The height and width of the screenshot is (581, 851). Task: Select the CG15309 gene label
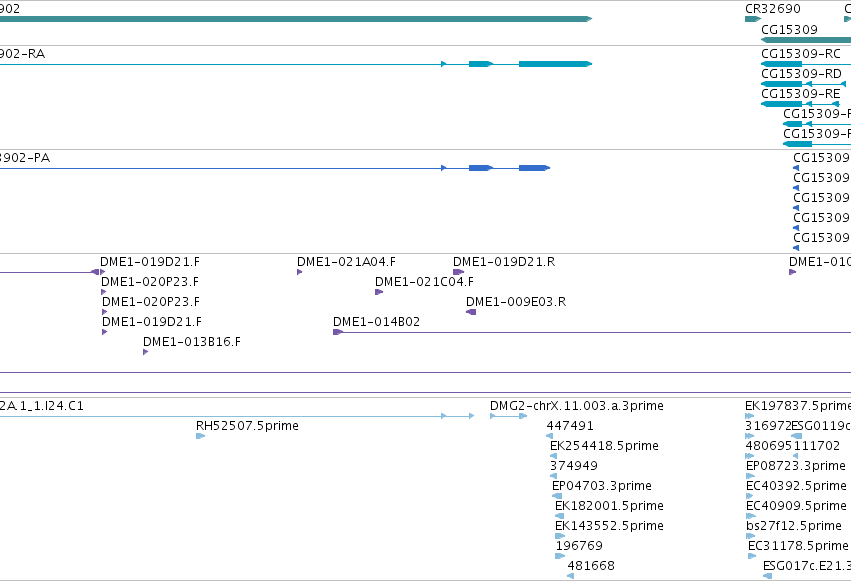tap(789, 29)
